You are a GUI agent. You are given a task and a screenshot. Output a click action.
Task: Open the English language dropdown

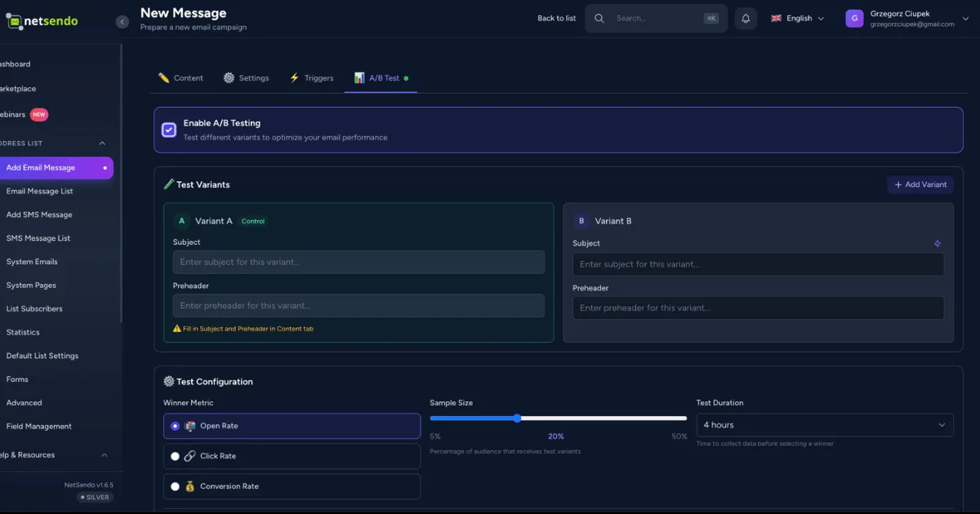point(797,19)
